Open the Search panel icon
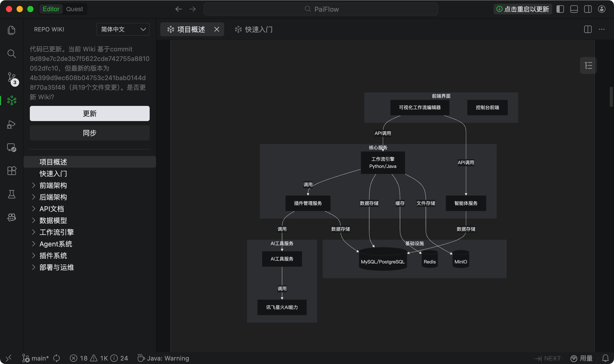 (11, 54)
